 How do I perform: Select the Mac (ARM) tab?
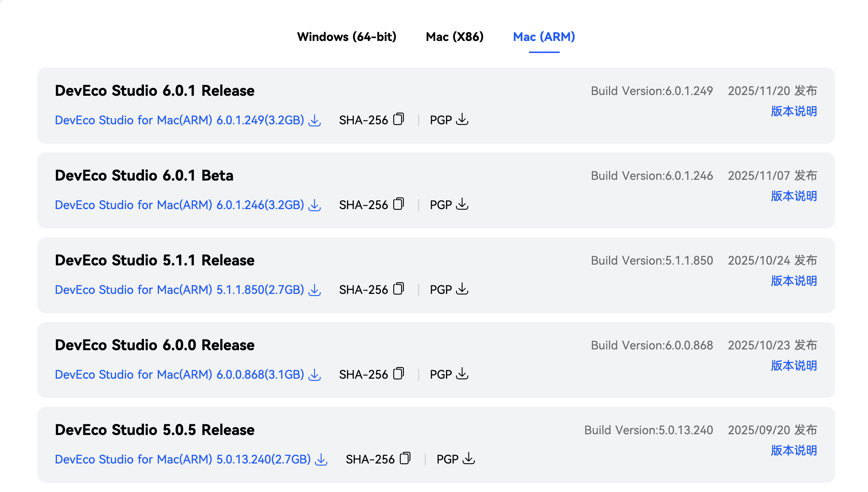click(x=544, y=37)
